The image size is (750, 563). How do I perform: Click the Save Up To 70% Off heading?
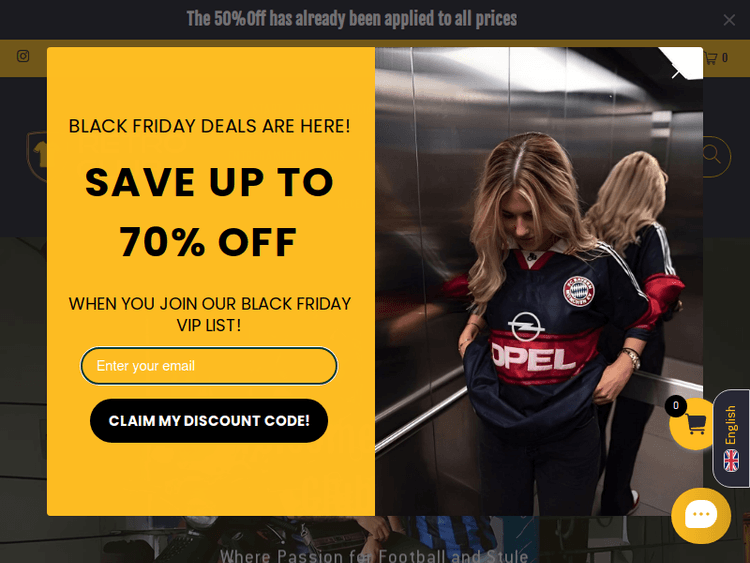pos(209,212)
